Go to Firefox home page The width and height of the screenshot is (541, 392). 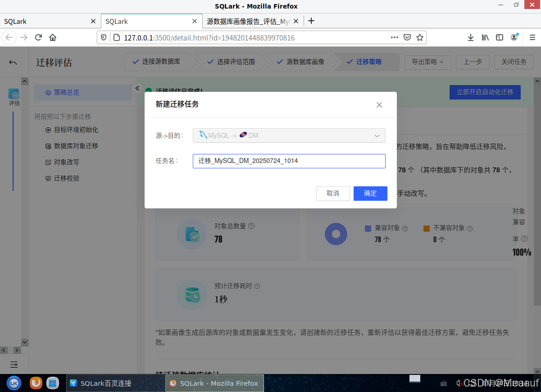(x=53, y=37)
